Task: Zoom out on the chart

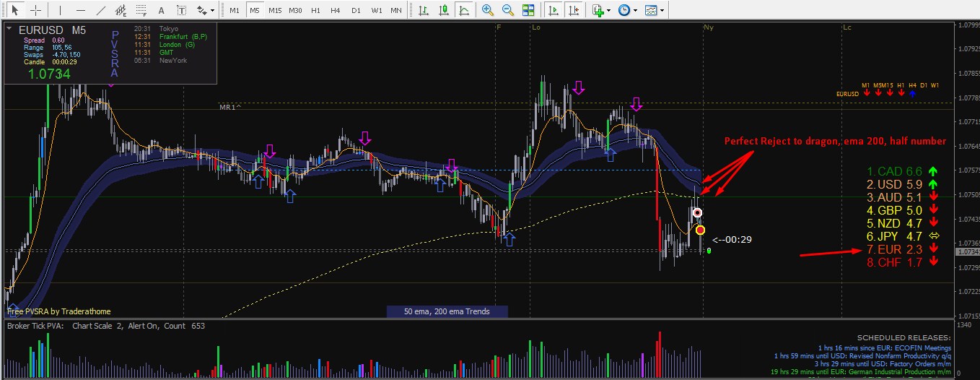Action: coord(509,10)
